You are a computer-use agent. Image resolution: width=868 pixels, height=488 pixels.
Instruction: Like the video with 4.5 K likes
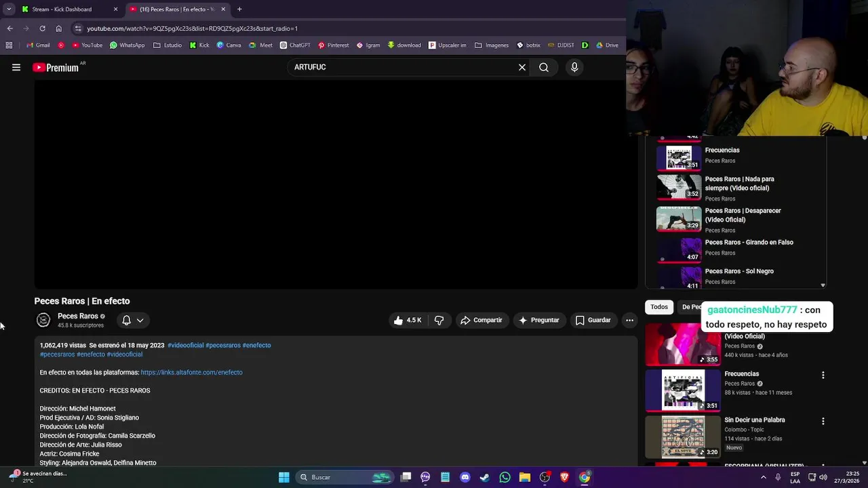tap(408, 320)
